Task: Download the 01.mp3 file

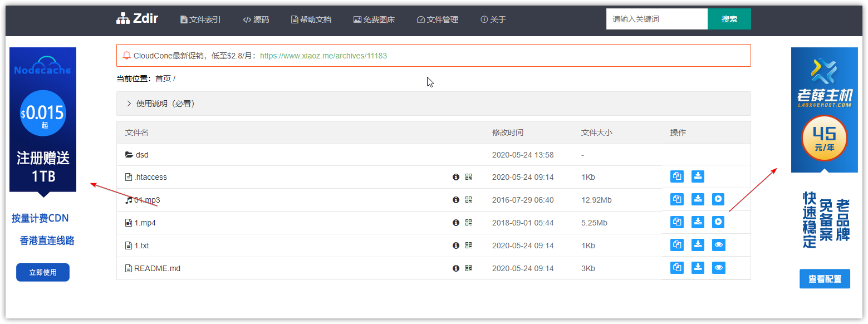Action: click(698, 199)
